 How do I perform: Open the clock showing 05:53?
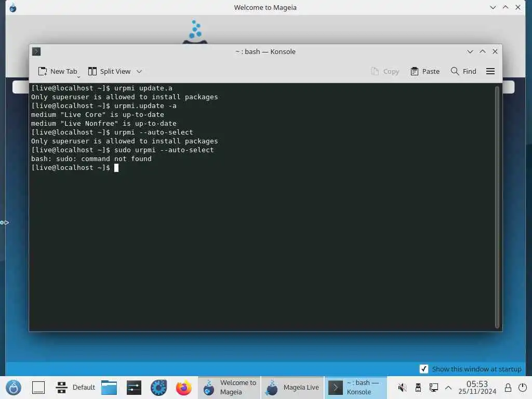[477, 388]
